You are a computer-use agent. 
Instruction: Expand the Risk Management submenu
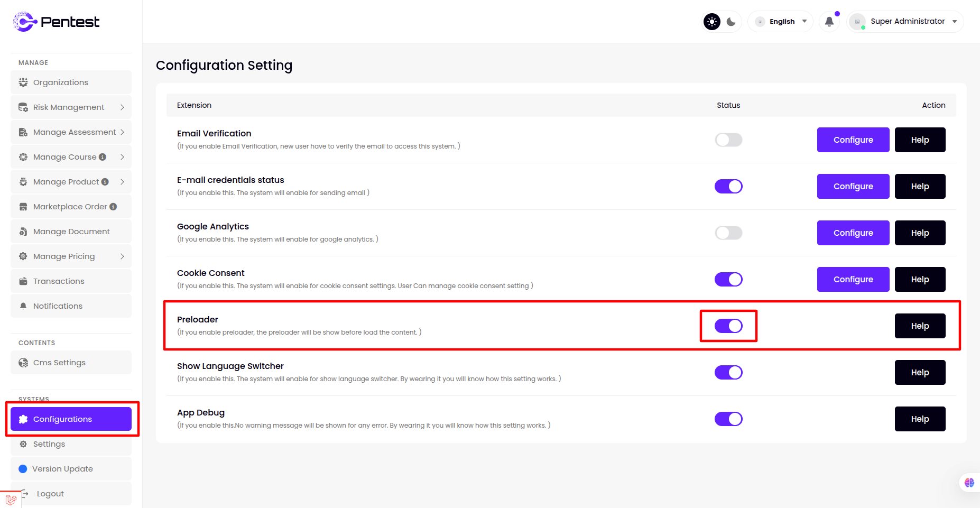click(x=71, y=107)
